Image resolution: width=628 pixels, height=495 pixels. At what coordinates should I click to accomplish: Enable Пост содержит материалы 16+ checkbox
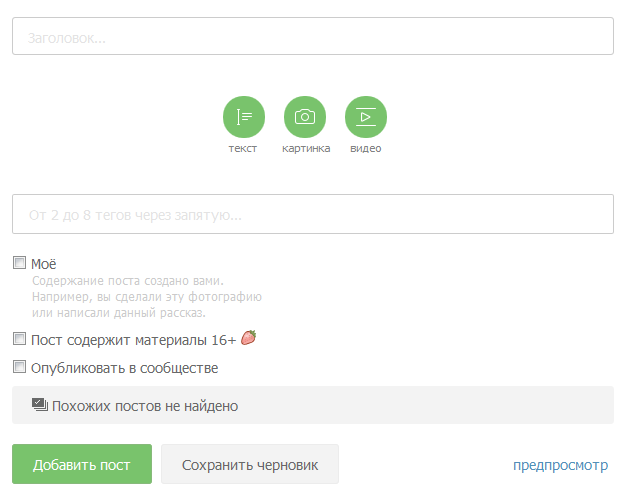pyautogui.click(x=19, y=338)
